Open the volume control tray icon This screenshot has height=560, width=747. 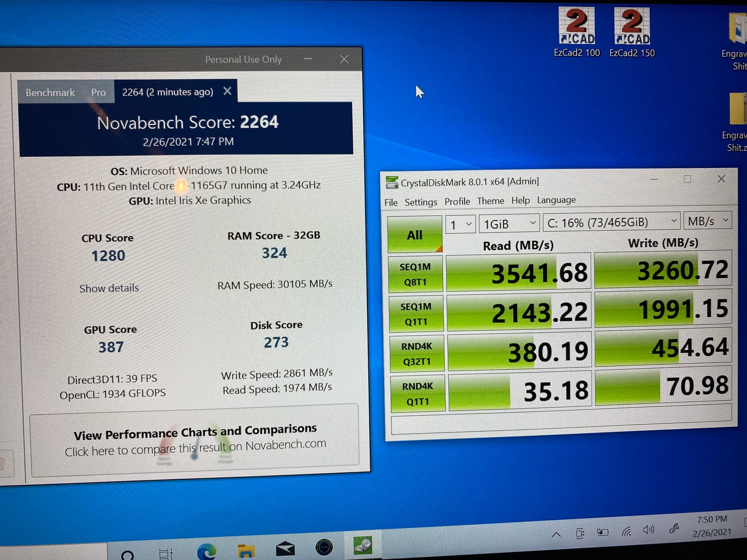point(648,530)
